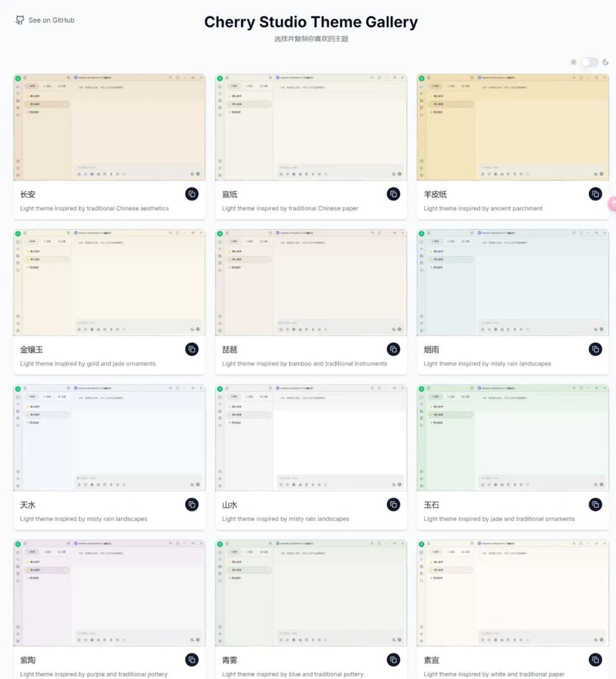616x679 pixels.
Task: Open the 长安 theme preview image
Action: pyautogui.click(x=109, y=127)
